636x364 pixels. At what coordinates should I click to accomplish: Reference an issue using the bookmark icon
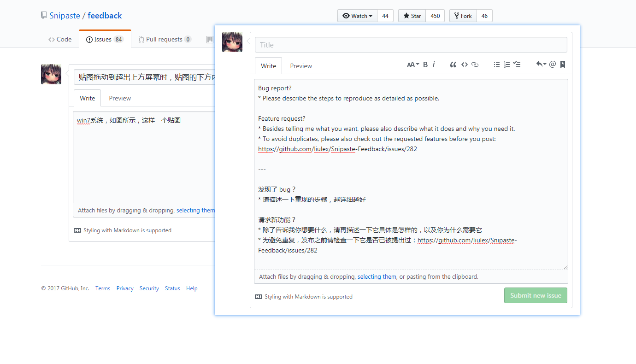click(x=562, y=65)
